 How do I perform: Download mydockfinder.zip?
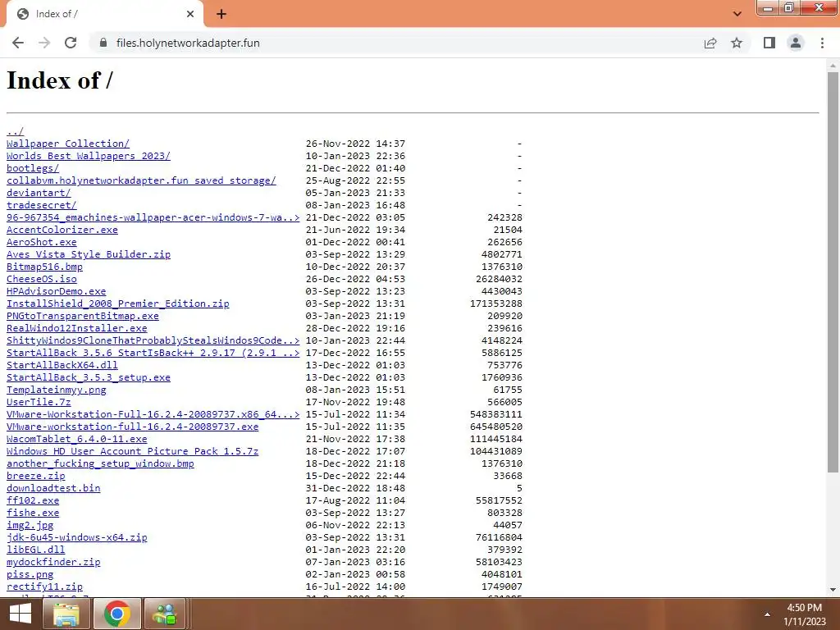pos(53,563)
